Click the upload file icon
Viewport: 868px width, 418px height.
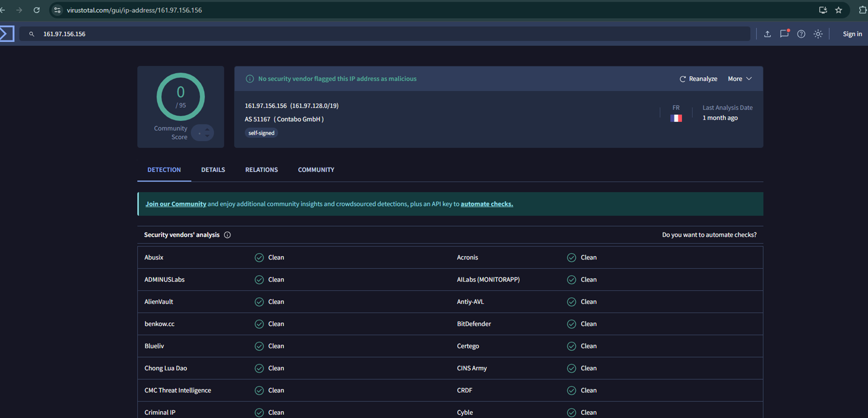click(767, 34)
